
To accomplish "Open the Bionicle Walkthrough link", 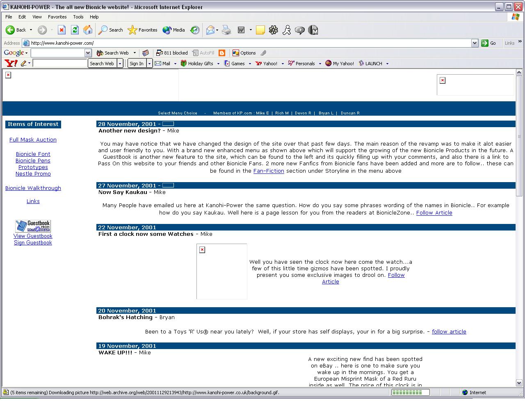I will (33, 188).
